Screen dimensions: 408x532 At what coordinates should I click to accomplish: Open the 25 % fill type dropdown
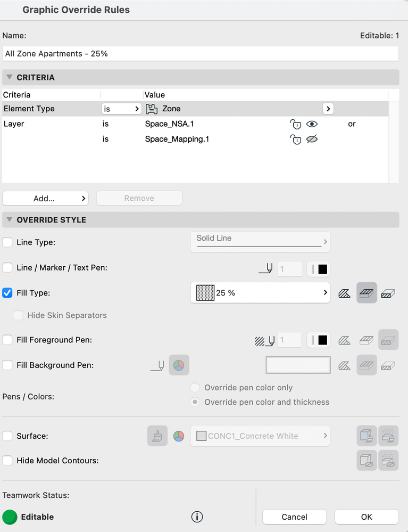(x=260, y=293)
